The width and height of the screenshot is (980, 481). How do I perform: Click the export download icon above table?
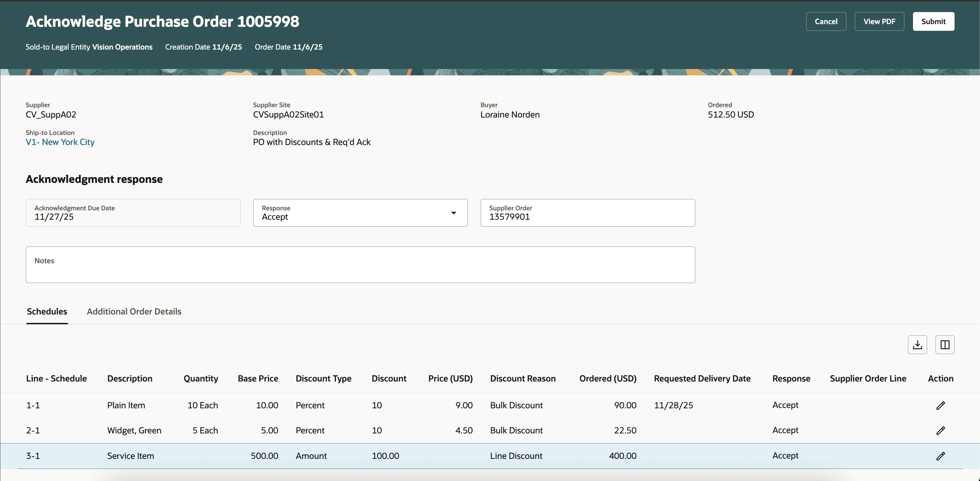[917, 345]
